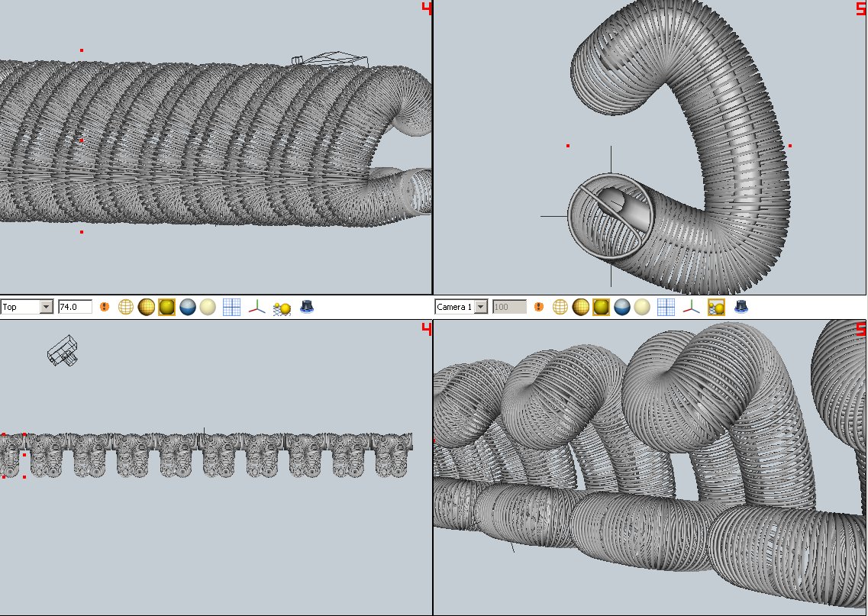Select the camera wireframe above the coiled tube

coord(330,60)
